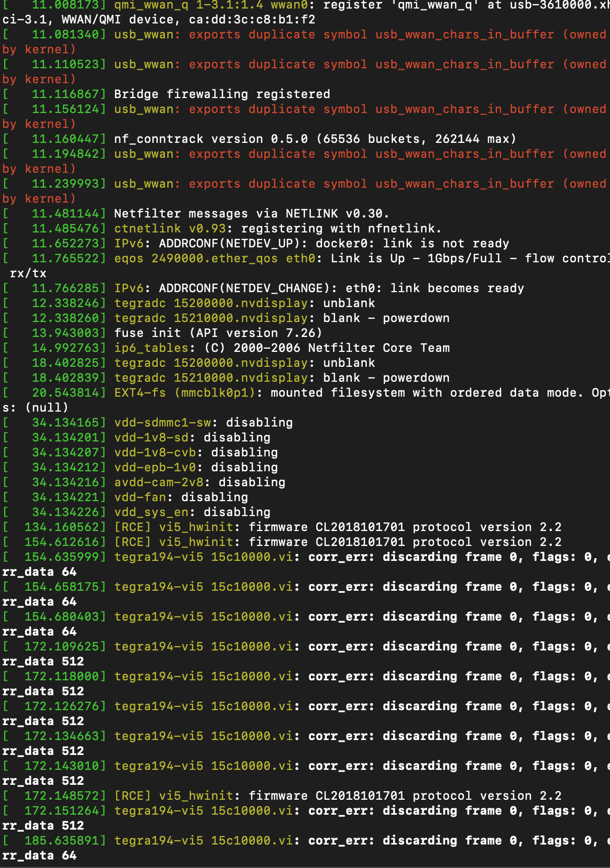Viewport: 610px width, 868px height.
Task: Click the 'fuse init (API version 7.26)' text
Action: coord(218,333)
